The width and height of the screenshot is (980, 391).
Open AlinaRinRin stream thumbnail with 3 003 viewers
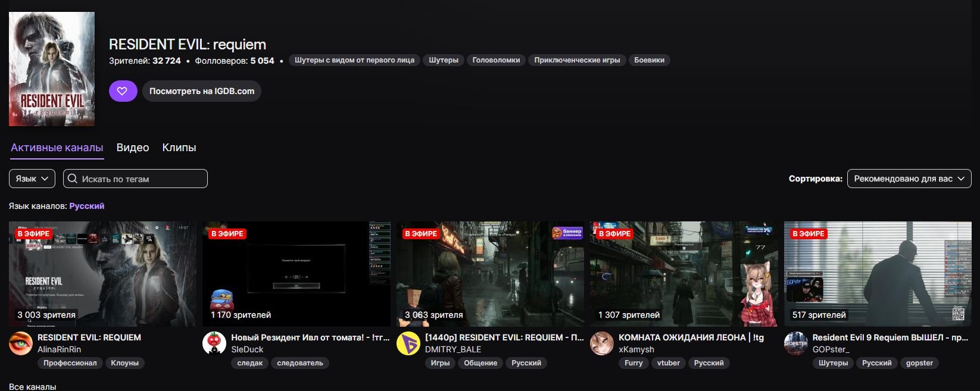coord(102,274)
